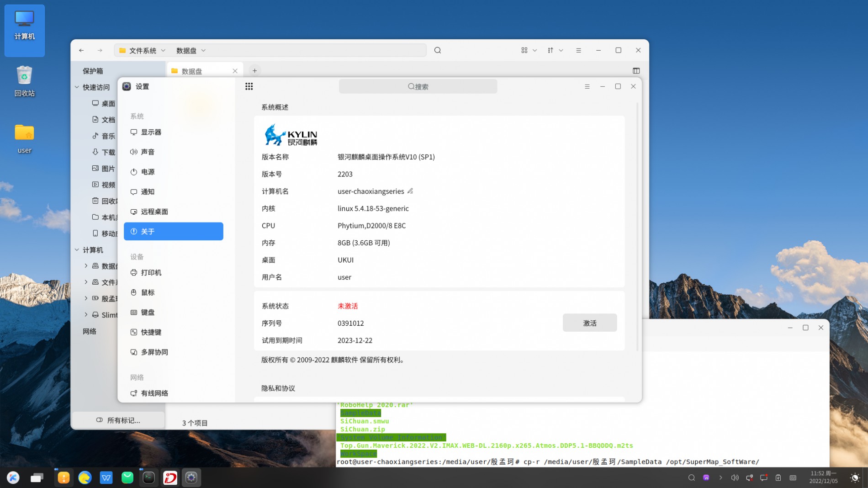Collapse the 快速访问 section
The image size is (868, 488).
click(x=77, y=87)
